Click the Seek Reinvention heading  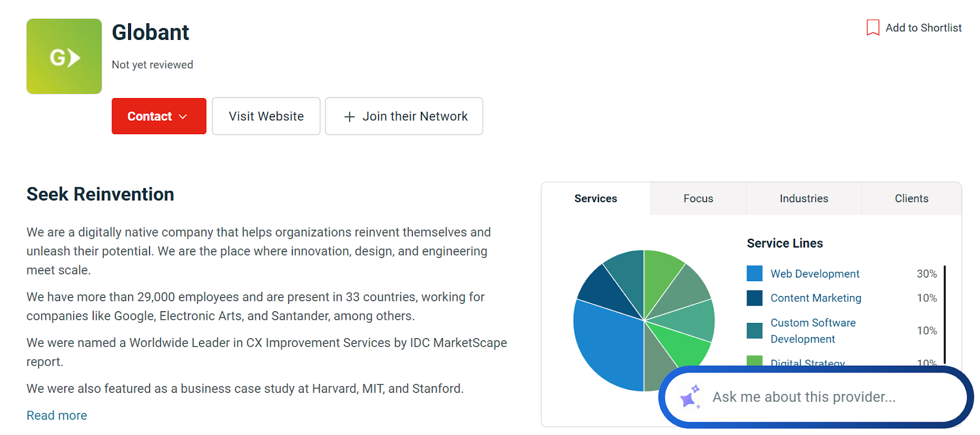pyautogui.click(x=100, y=194)
